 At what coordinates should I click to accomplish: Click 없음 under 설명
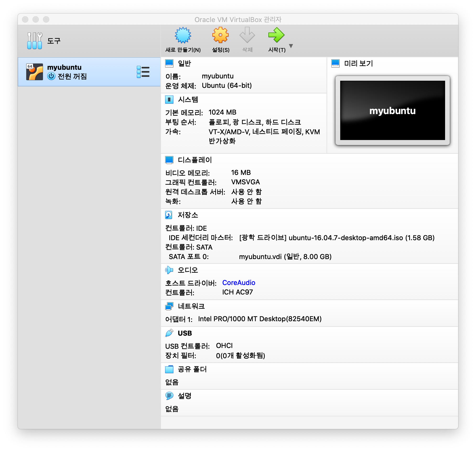(172, 409)
